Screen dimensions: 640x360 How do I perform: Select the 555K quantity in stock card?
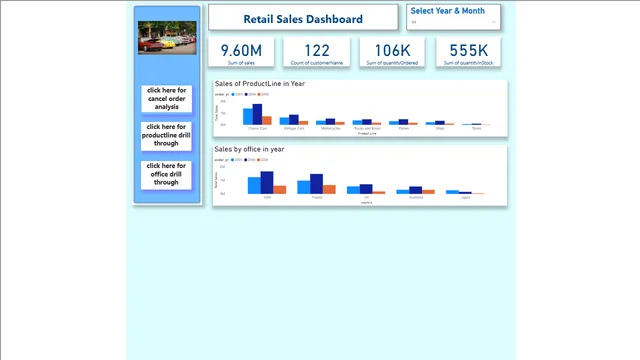coord(468,52)
